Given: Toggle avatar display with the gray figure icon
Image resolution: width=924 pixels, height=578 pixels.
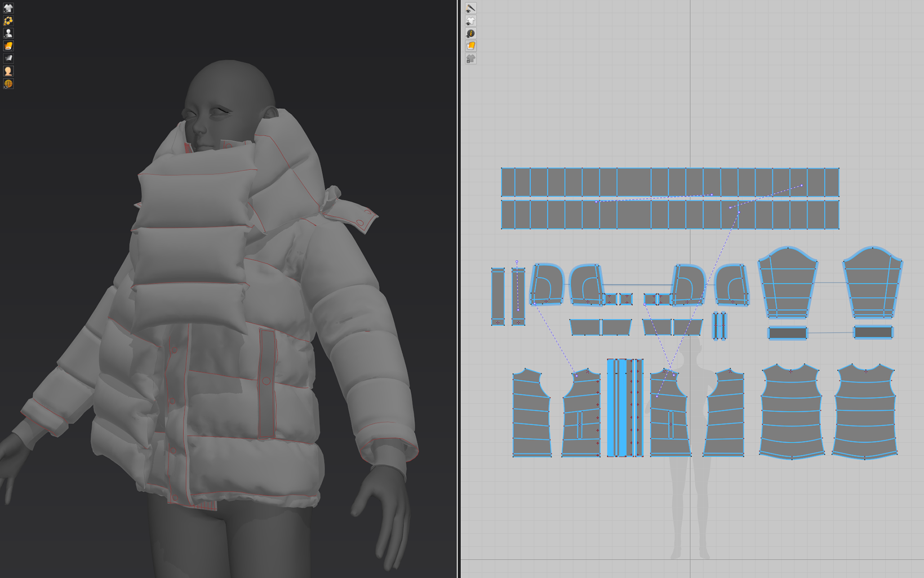Looking at the screenshot, I should pyautogui.click(x=8, y=33).
